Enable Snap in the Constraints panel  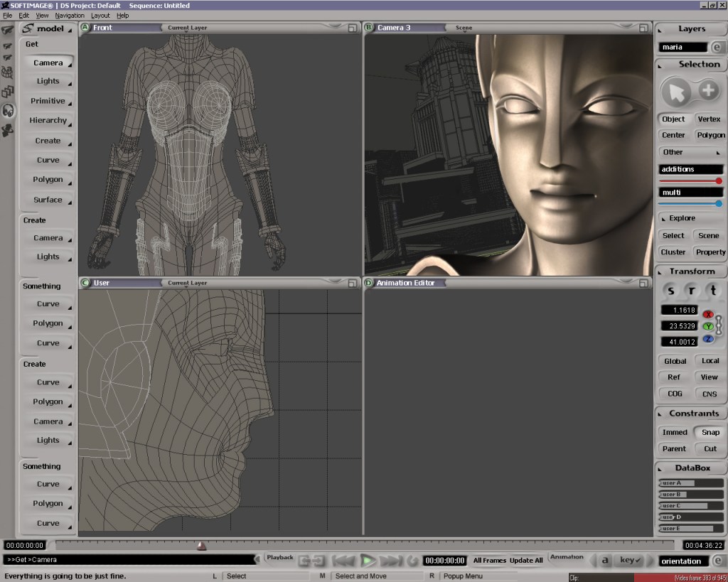710,432
